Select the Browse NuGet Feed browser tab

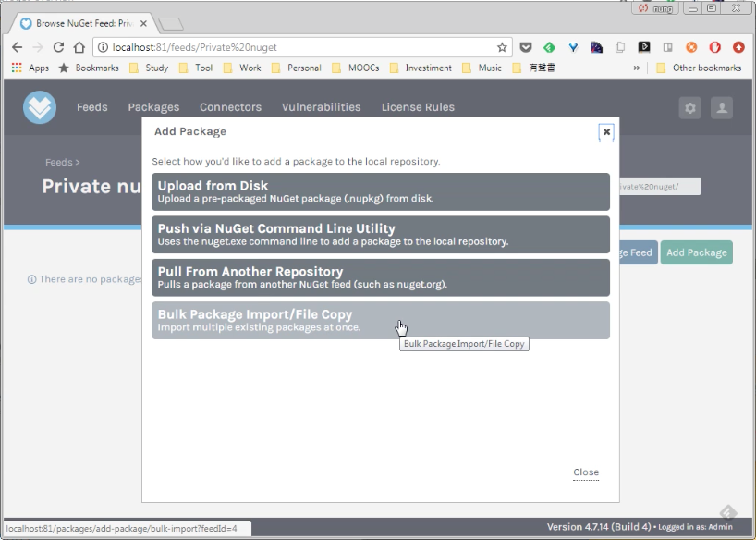pos(82,23)
